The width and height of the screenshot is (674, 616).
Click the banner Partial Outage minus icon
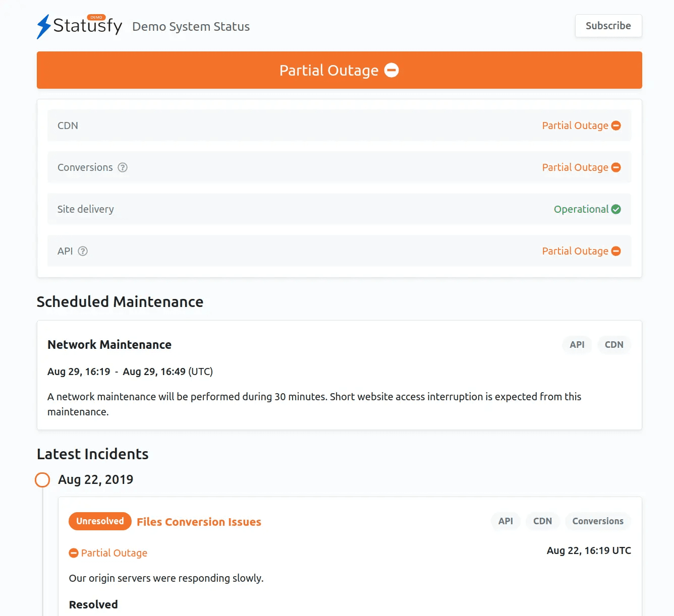point(391,70)
